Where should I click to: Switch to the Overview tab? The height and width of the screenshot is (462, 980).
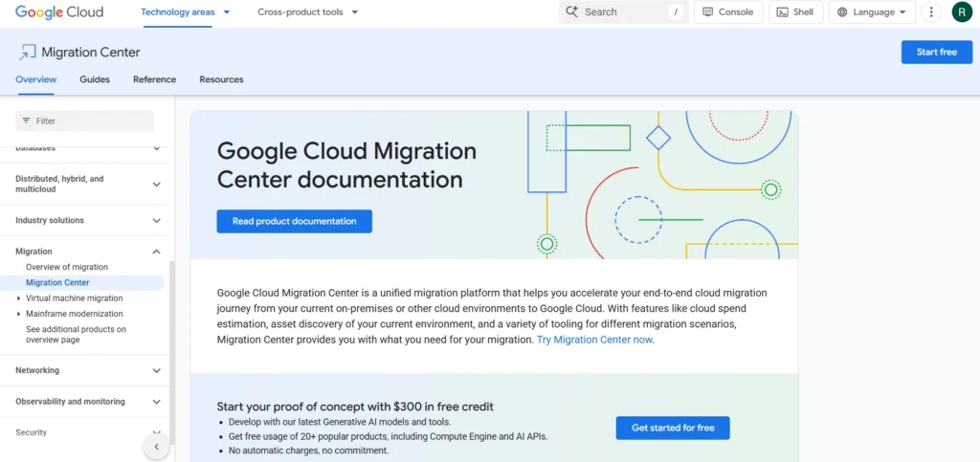(x=35, y=79)
